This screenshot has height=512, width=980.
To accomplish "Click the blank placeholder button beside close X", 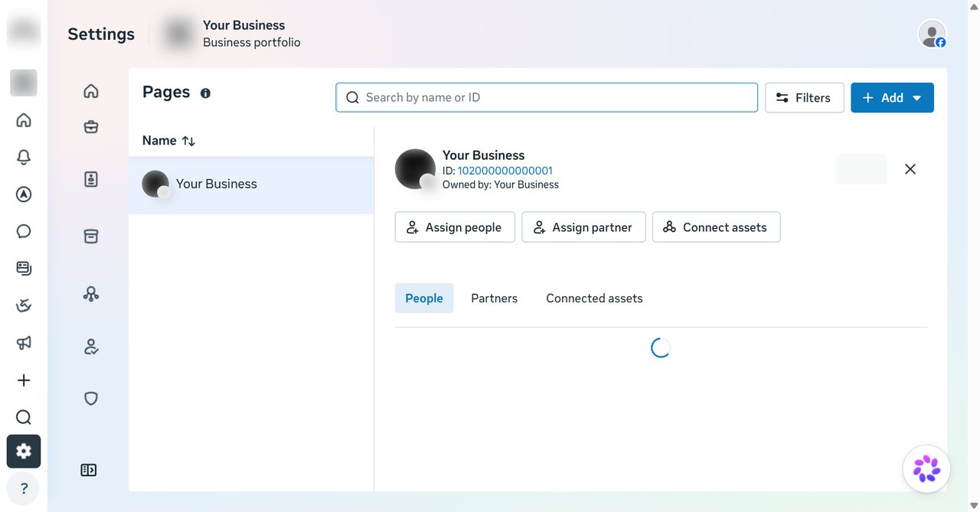I will point(861,169).
